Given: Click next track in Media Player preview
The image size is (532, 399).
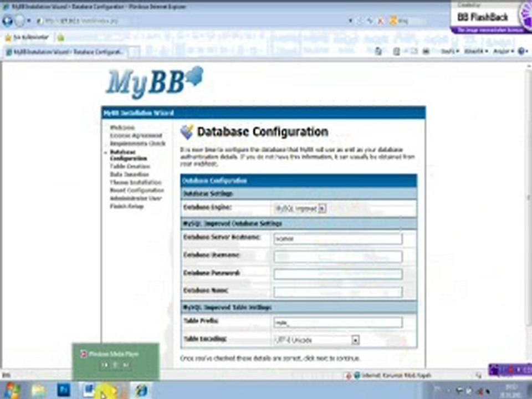Looking at the screenshot, I should 126,365.
